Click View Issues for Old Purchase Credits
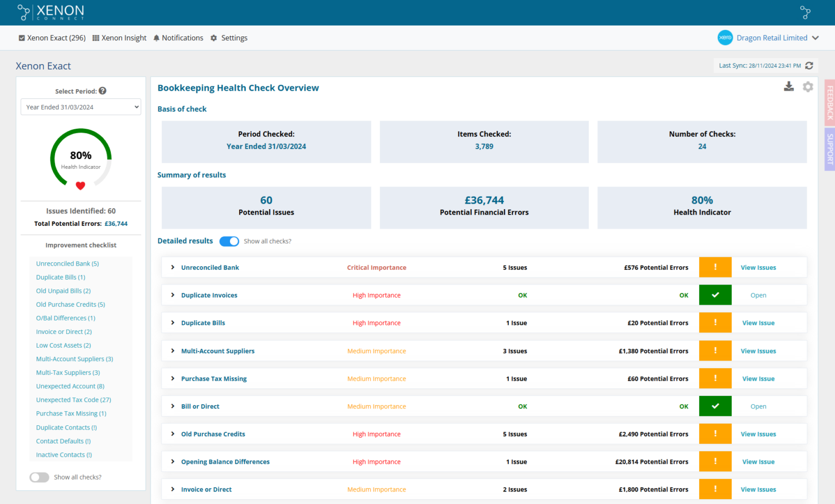This screenshot has width=835, height=504. click(x=758, y=434)
